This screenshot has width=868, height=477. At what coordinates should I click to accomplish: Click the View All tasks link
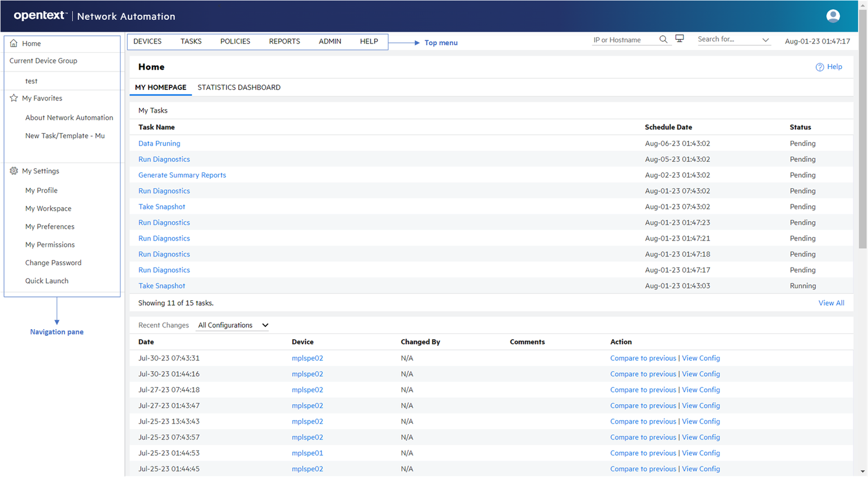click(831, 303)
